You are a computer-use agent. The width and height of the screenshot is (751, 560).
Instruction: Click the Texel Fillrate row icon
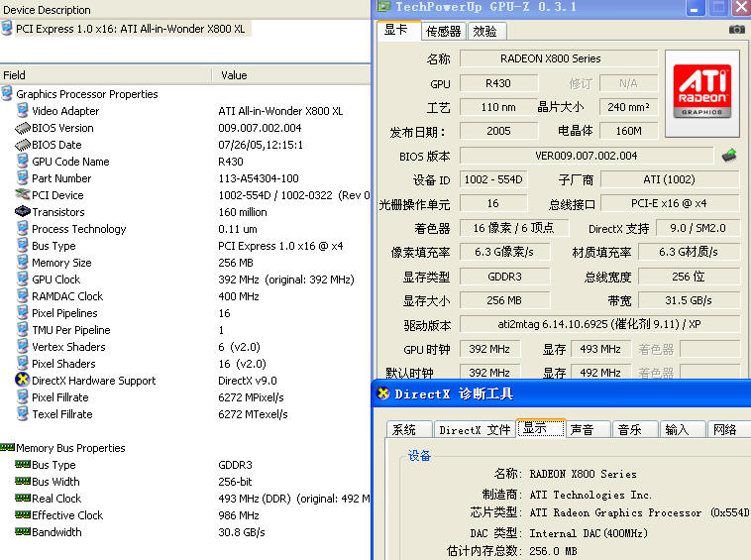click(22, 413)
